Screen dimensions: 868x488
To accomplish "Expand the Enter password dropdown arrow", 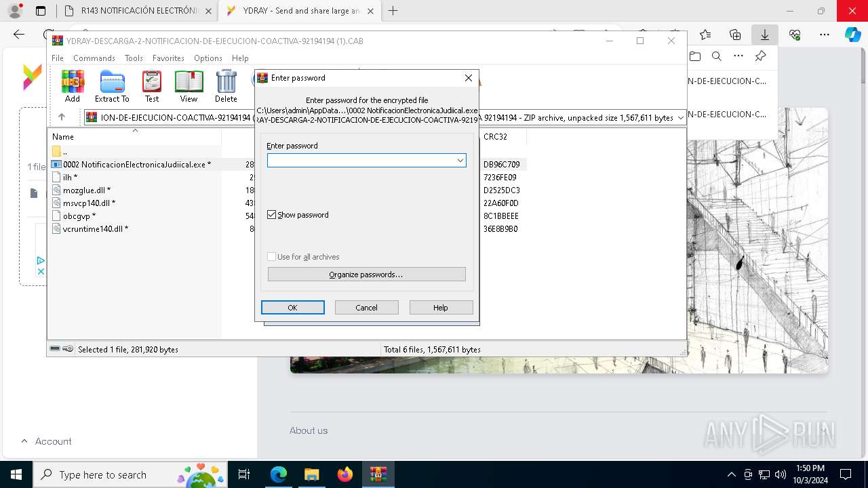I will 460,161.
